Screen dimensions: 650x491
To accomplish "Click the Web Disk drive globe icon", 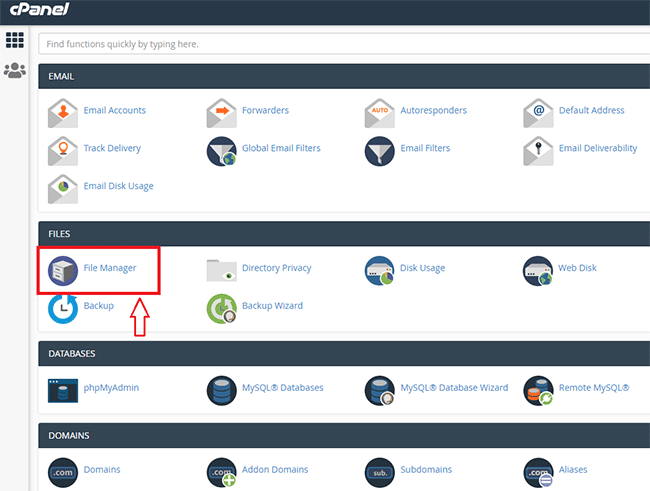I will point(538,271).
